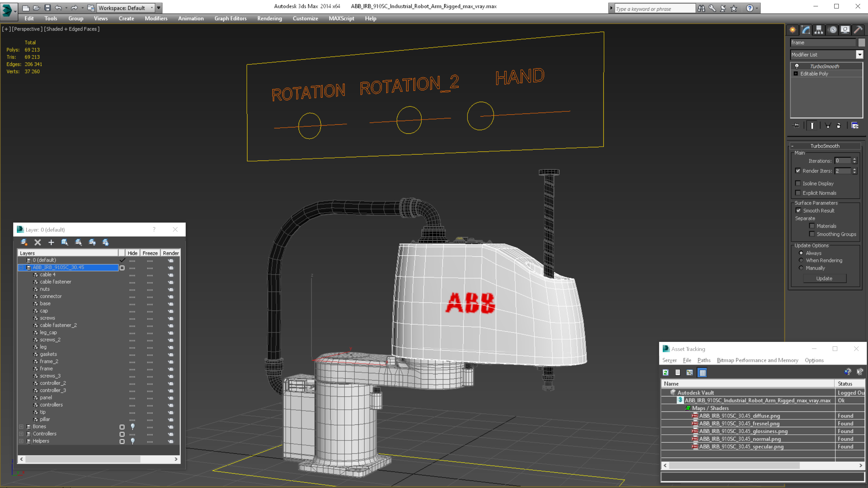This screenshot has height=488, width=868.
Task: Click Table View icon in Asset Tracking
Action: pyautogui.click(x=703, y=372)
